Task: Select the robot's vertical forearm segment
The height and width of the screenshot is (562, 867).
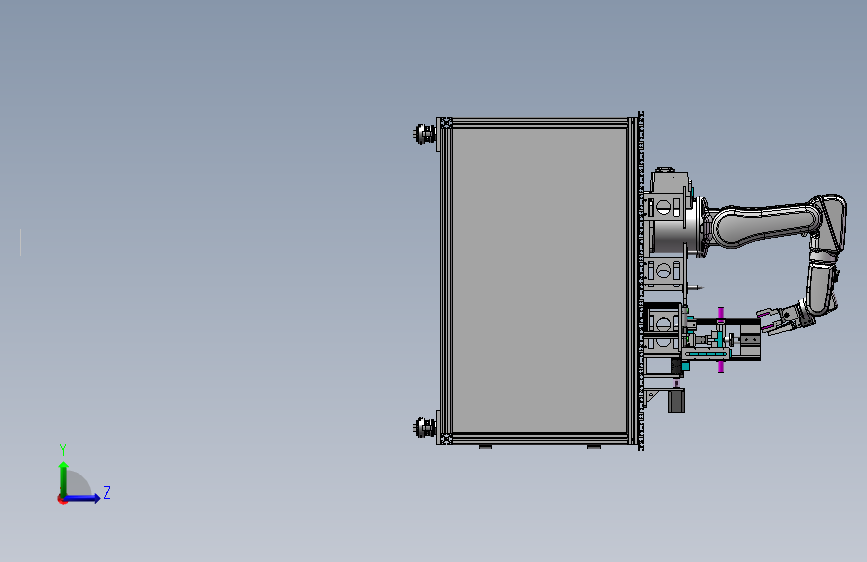Action: click(819, 288)
